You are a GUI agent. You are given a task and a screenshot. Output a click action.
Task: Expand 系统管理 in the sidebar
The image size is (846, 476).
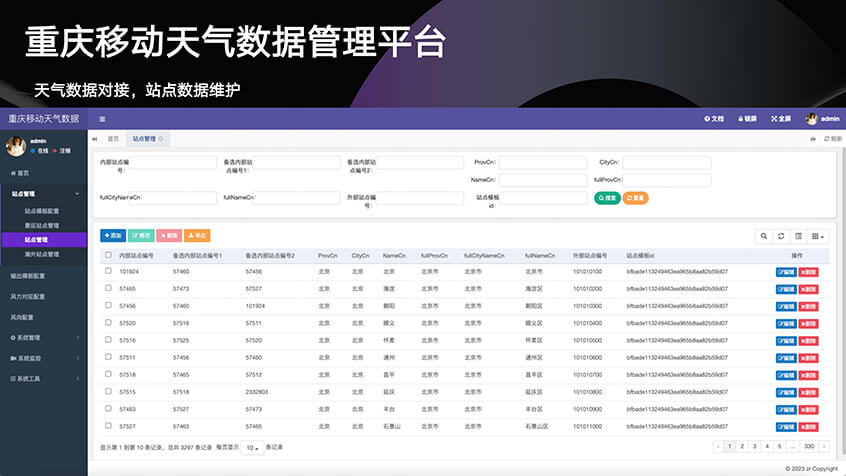(x=43, y=338)
